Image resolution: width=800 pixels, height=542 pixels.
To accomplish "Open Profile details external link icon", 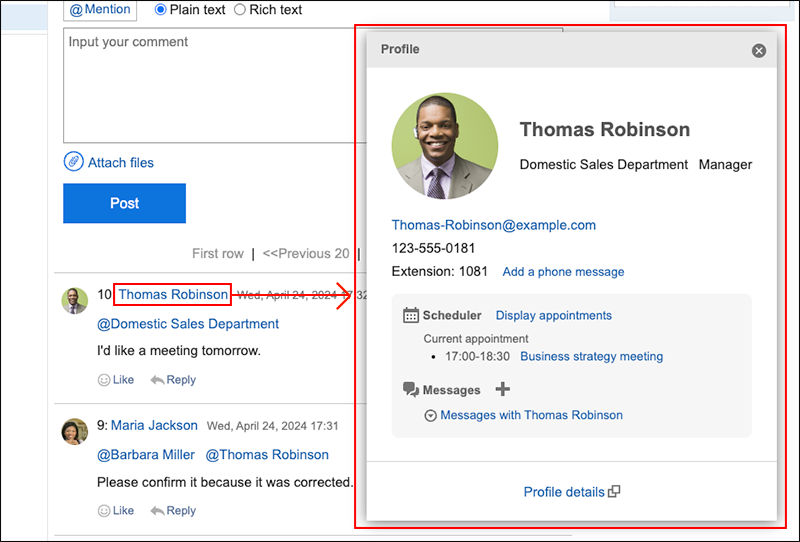I will tap(614, 491).
